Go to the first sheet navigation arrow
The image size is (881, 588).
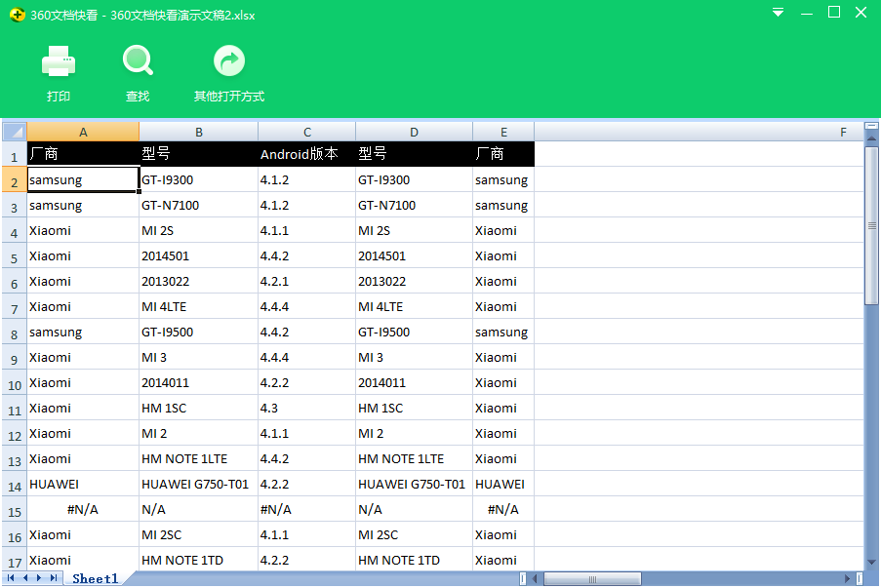(x=11, y=578)
